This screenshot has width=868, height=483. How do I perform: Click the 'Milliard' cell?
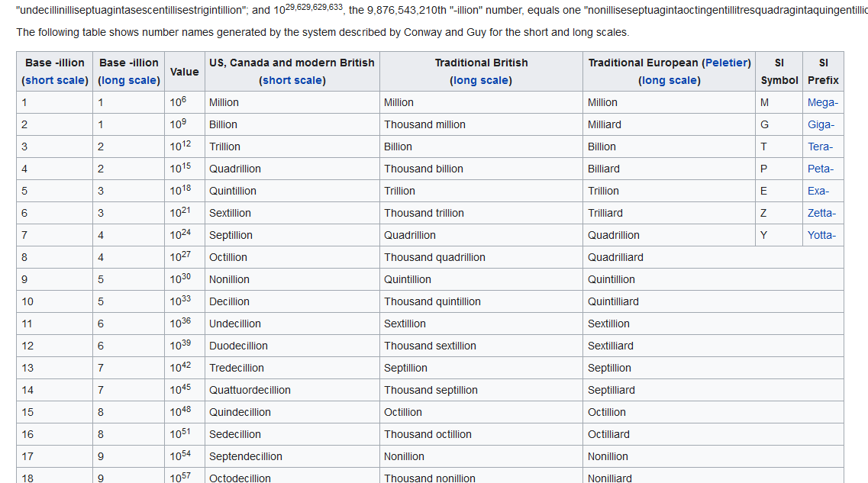(670, 124)
